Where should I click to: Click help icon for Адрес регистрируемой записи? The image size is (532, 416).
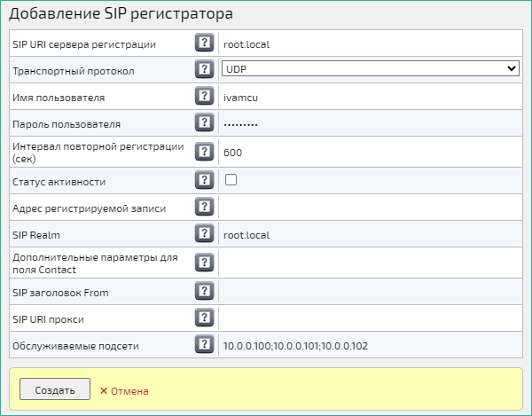tap(204, 208)
